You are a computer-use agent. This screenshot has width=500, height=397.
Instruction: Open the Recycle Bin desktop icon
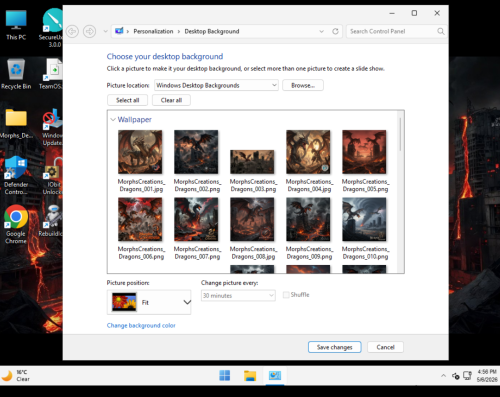(x=16, y=74)
